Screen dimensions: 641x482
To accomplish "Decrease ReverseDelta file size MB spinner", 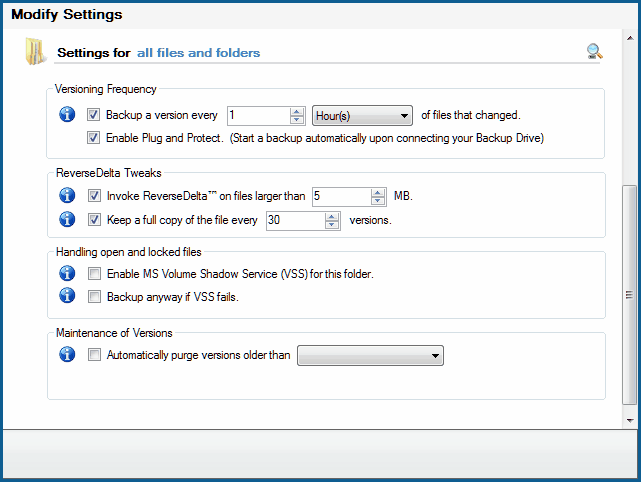I will (x=378, y=200).
